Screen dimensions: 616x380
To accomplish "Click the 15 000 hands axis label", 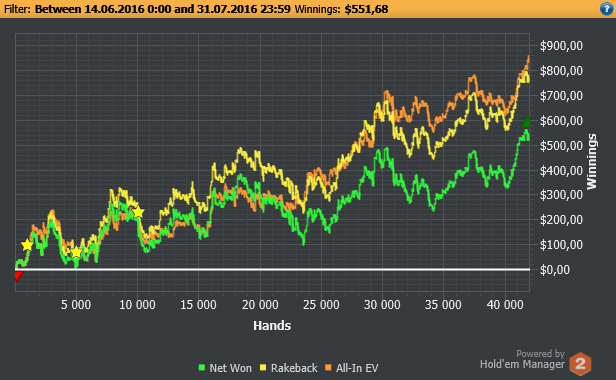I will coord(198,305).
